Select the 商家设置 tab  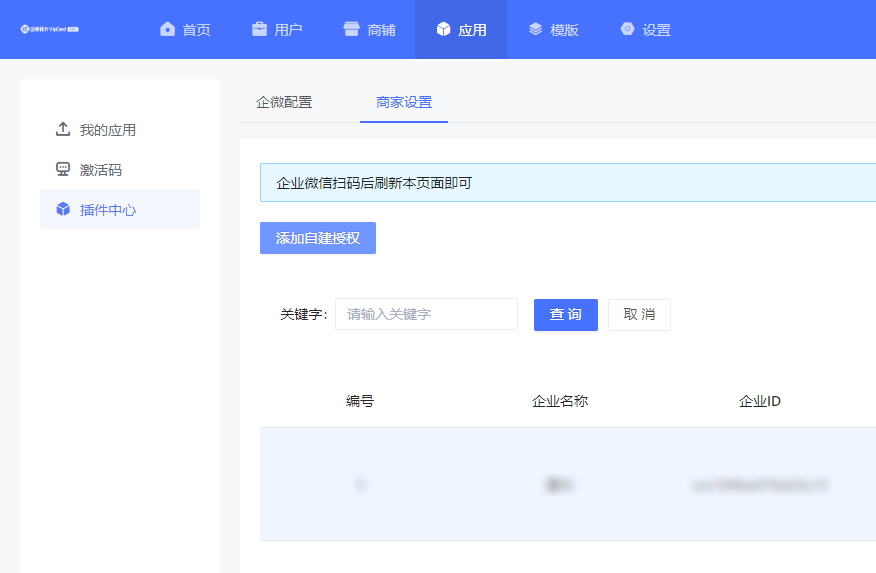click(x=404, y=102)
